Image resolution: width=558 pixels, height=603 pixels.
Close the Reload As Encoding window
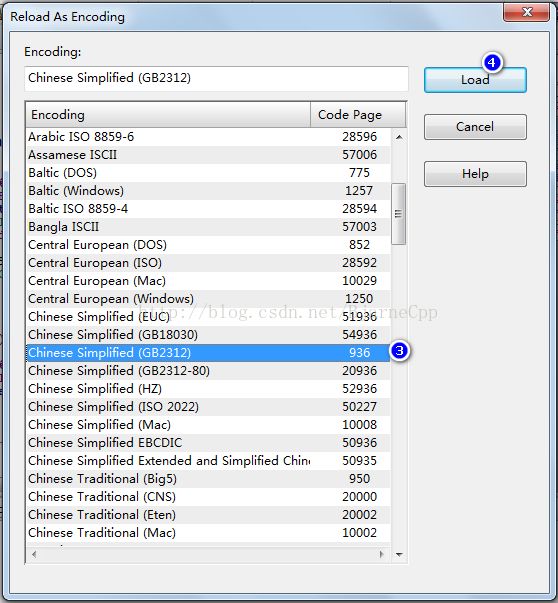(x=527, y=12)
